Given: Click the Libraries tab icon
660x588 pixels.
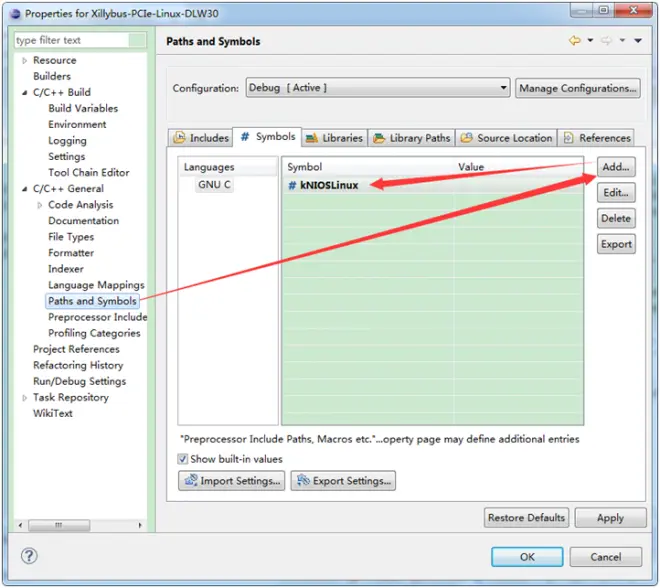Looking at the screenshot, I should 311,138.
